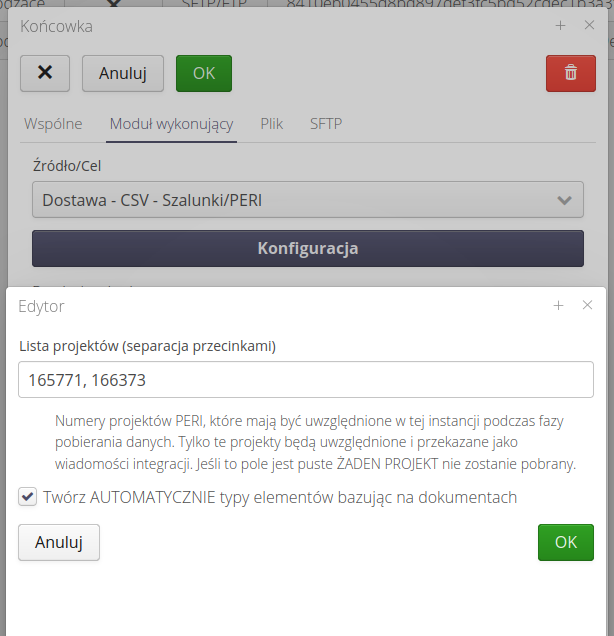Open the Źródło/Cel dropdown list
Image resolution: width=614 pixels, height=636 pixels.
tap(307, 200)
